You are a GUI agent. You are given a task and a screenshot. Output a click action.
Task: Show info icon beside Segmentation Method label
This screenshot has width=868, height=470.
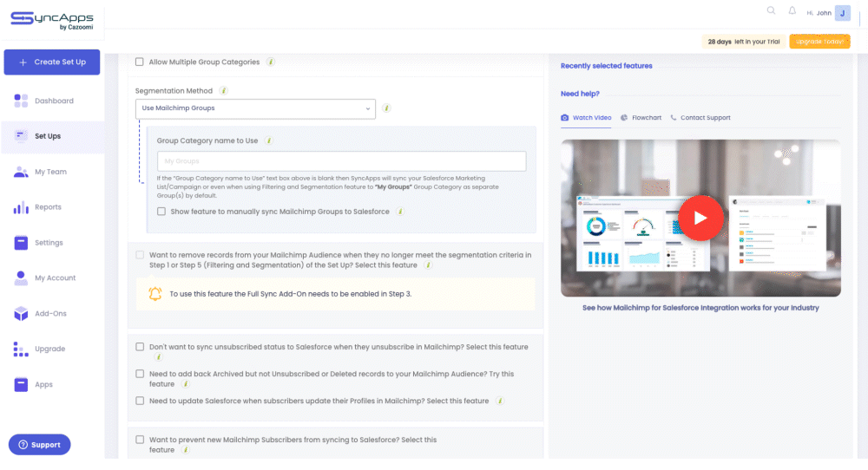click(x=223, y=91)
